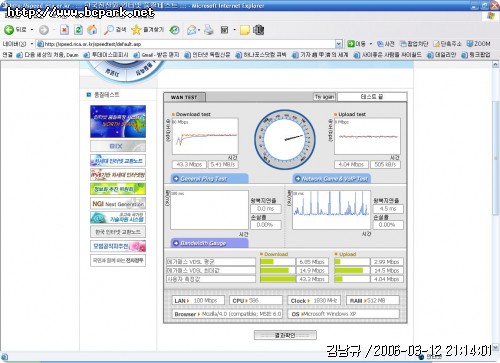The image size is (500, 363).
Task: Open the Mail envelope toolbar icon
Action: tap(191, 30)
